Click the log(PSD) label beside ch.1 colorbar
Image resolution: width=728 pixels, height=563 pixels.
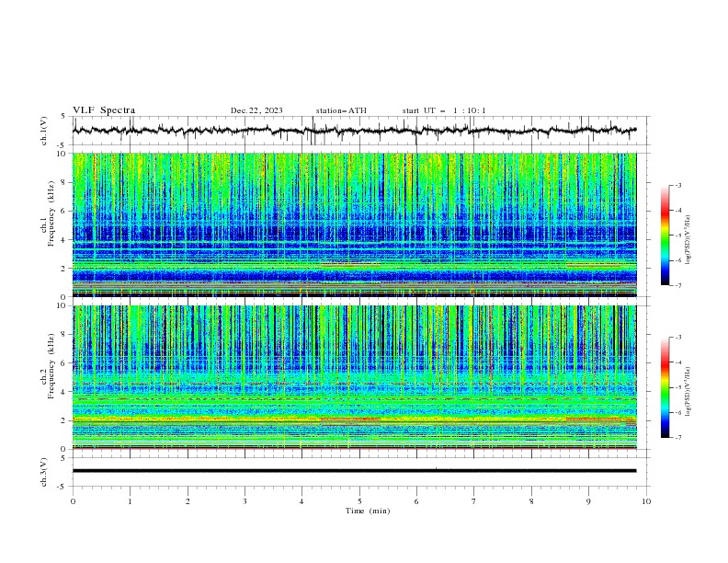click(x=688, y=240)
